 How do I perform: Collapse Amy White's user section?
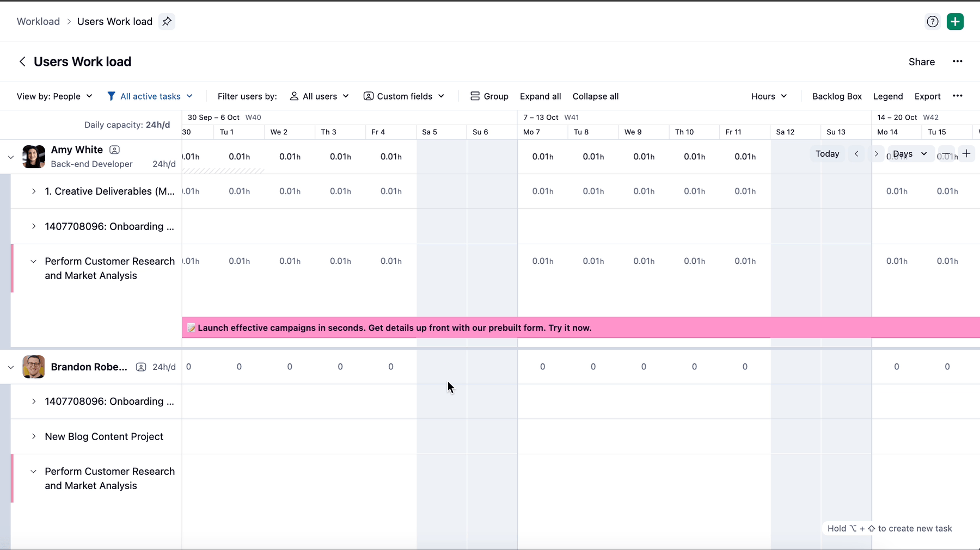[11, 157]
